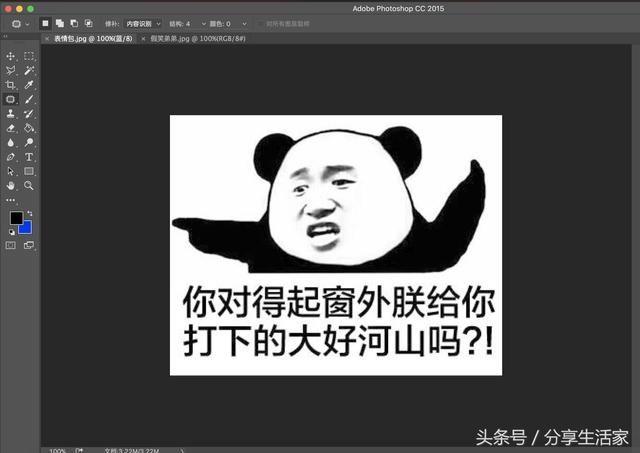This screenshot has width=640, height=453.
Task: Choose Intersect with Selection mode
Action: (88, 24)
